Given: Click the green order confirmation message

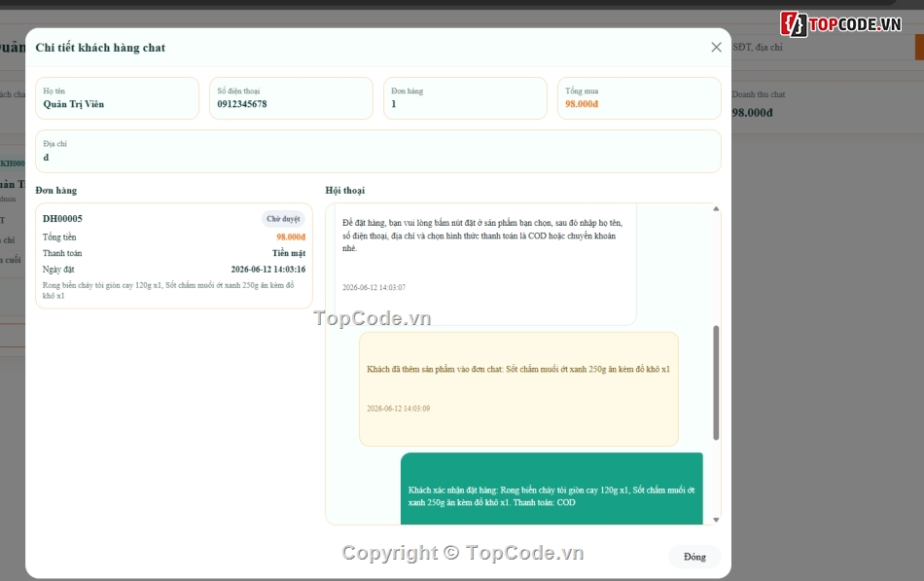Looking at the screenshot, I should [551, 489].
